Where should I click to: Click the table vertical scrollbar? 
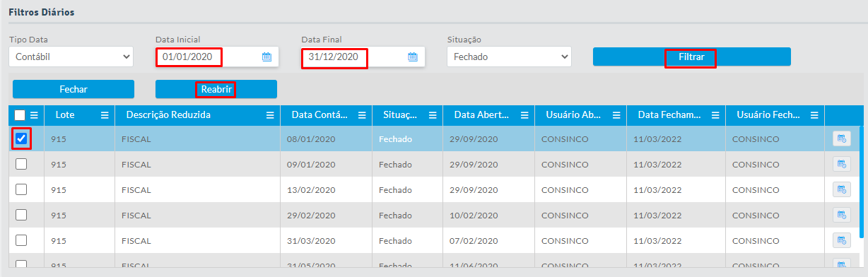[x=862, y=182]
